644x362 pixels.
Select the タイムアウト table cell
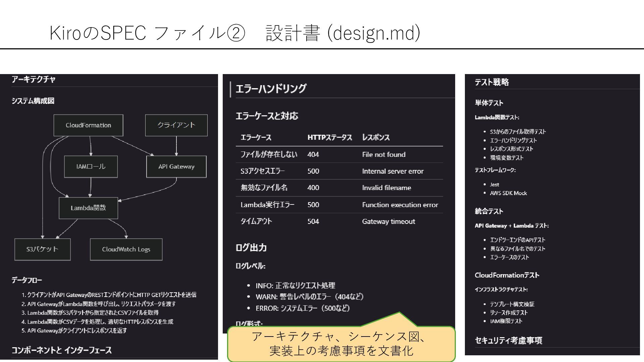pyautogui.click(x=256, y=221)
